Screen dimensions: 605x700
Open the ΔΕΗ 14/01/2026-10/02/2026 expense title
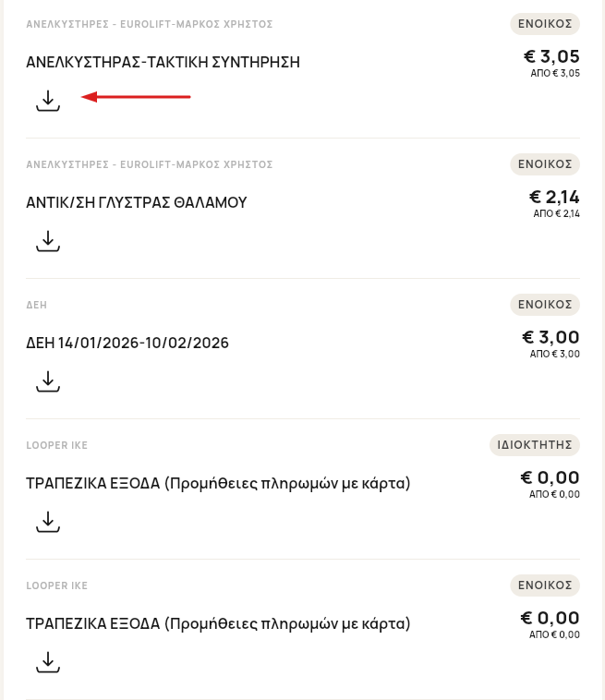coord(127,344)
